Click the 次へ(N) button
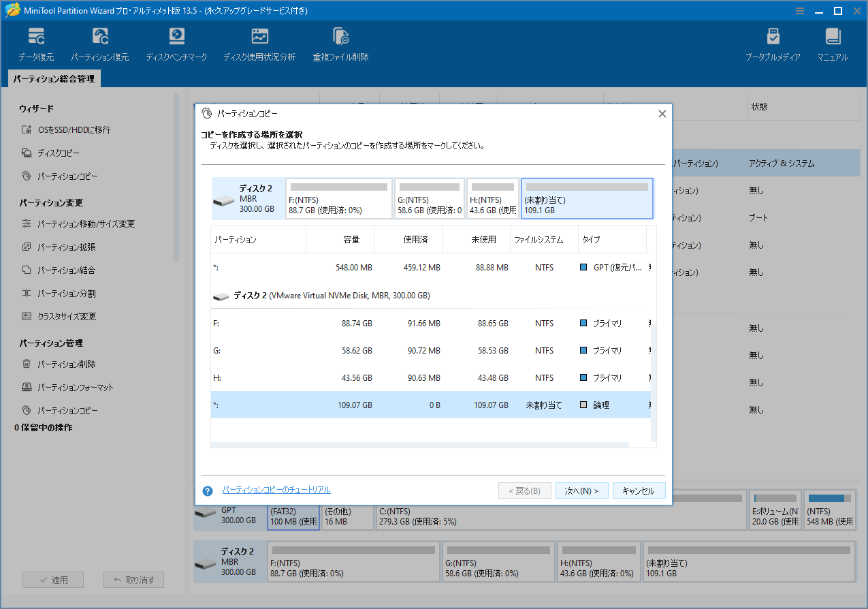Screen dimensions: 868x609 click(x=581, y=490)
